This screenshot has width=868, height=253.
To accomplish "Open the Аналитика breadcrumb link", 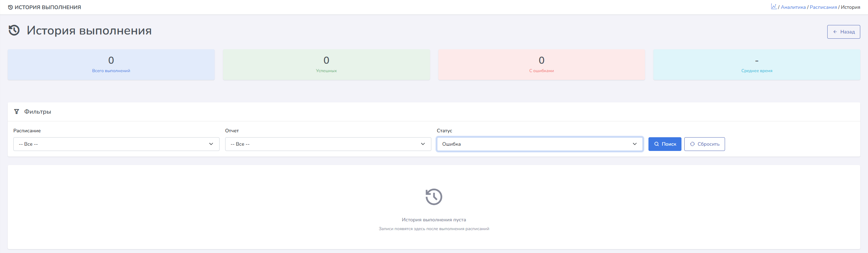I will pyautogui.click(x=793, y=7).
